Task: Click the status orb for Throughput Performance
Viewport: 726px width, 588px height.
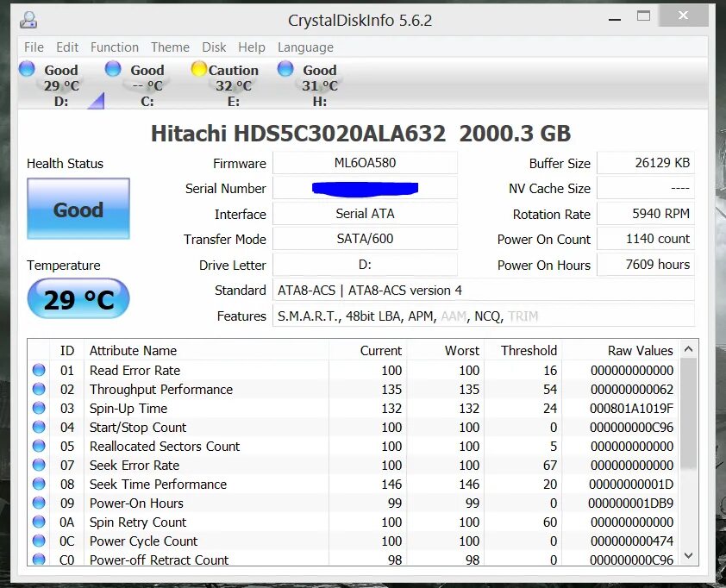Action: [x=39, y=389]
